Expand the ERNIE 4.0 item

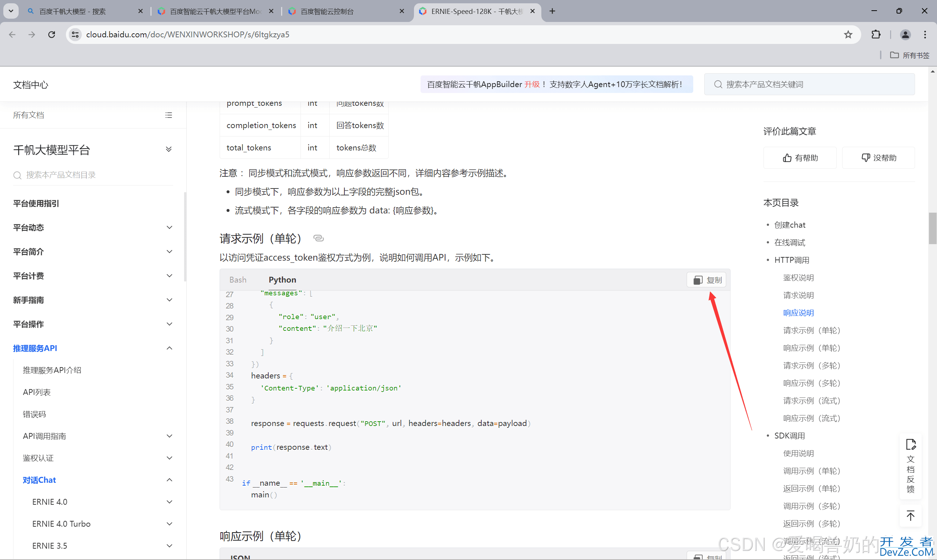tap(169, 502)
